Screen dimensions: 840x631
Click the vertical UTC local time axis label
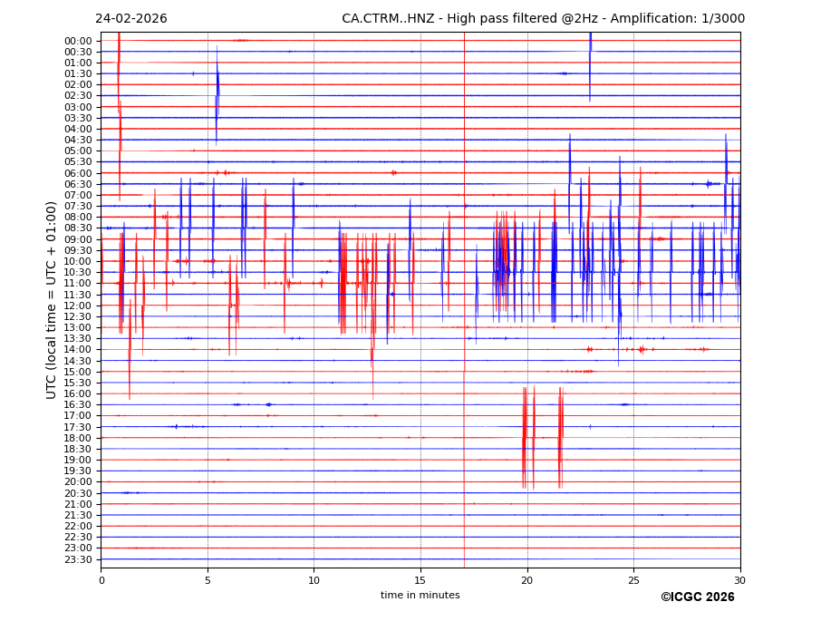coord(52,299)
